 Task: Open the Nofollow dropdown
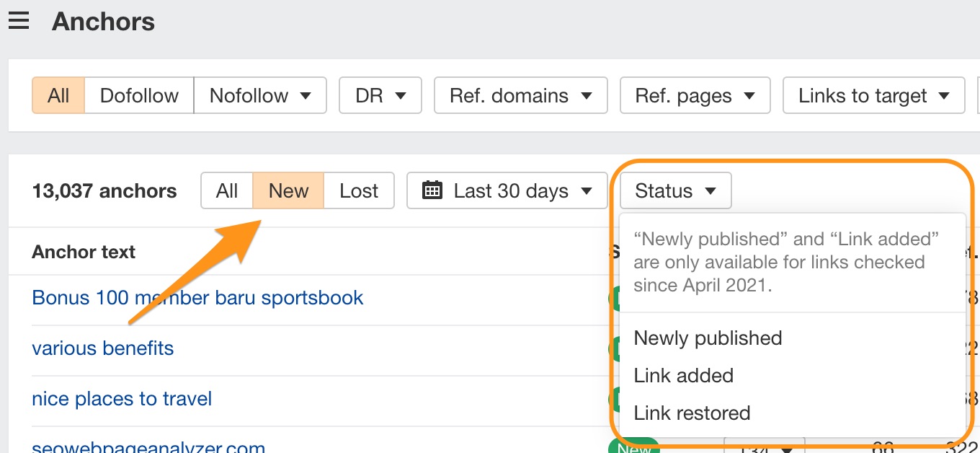coord(260,95)
